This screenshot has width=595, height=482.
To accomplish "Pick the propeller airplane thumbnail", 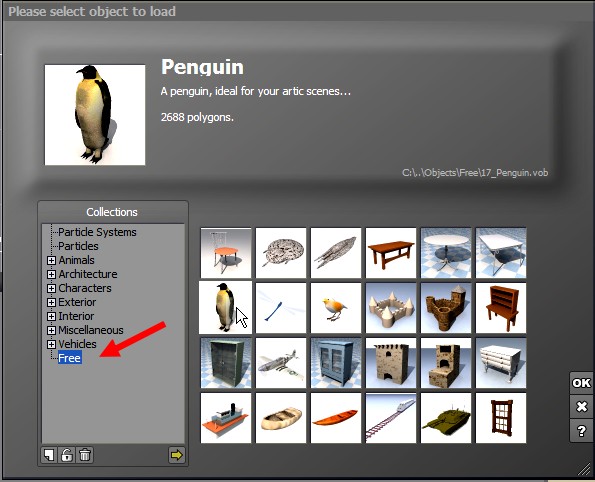I will point(281,363).
